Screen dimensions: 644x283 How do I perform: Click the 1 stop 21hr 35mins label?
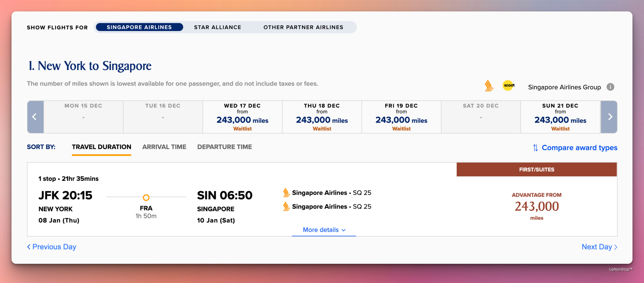tap(69, 179)
